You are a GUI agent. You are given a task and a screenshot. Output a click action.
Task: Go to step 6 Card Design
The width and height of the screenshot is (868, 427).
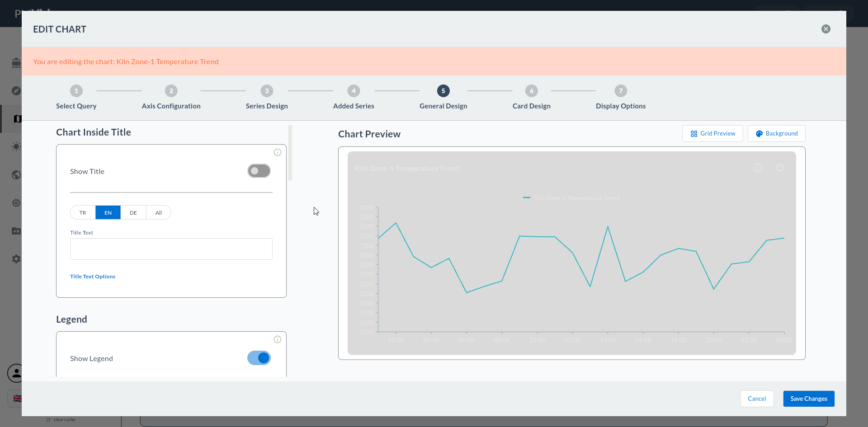click(532, 97)
